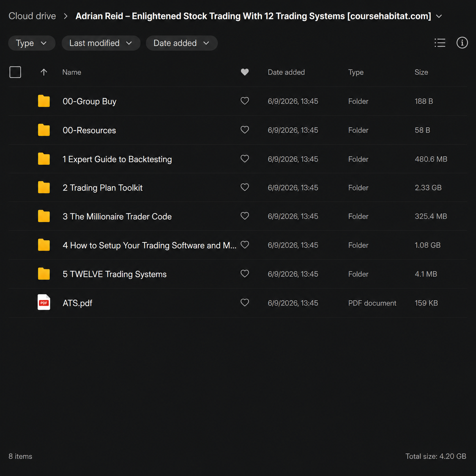Sort by the Name column header
This screenshot has width=476, height=476.
click(x=72, y=72)
